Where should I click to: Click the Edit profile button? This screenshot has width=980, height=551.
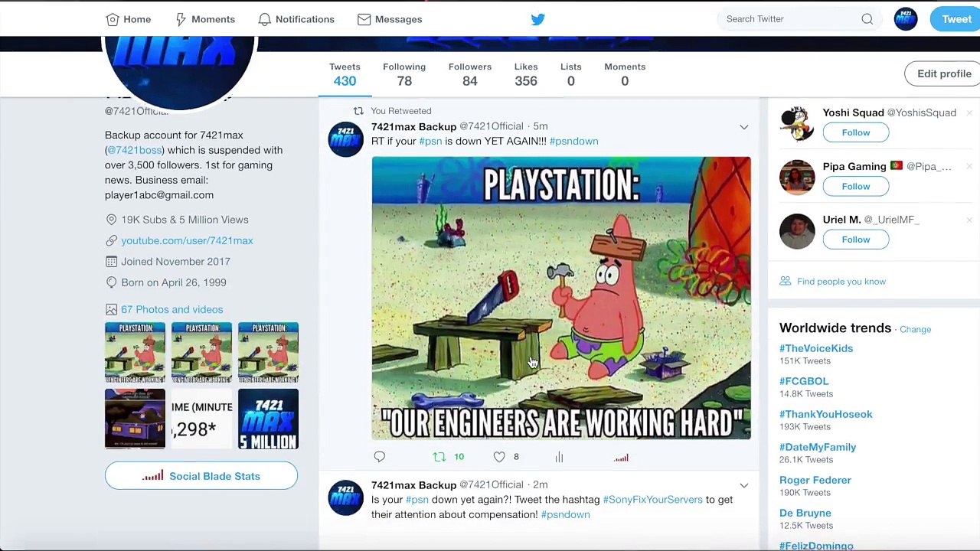point(944,73)
